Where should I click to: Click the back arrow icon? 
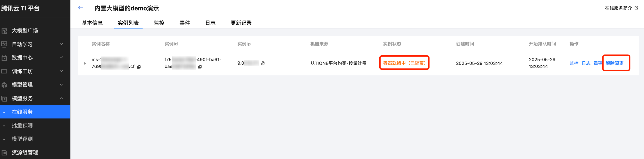80,8
